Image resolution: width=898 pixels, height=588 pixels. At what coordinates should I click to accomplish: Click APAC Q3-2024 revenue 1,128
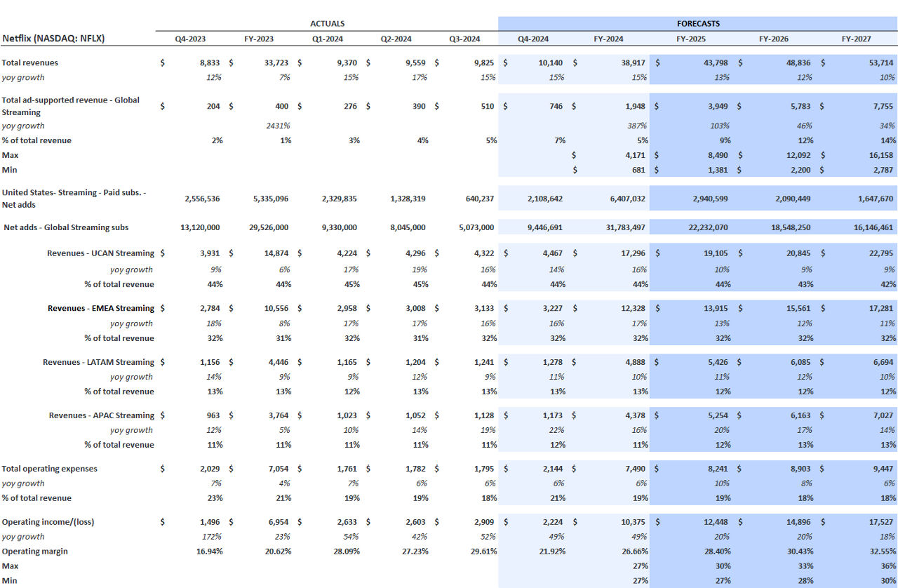tap(485, 415)
